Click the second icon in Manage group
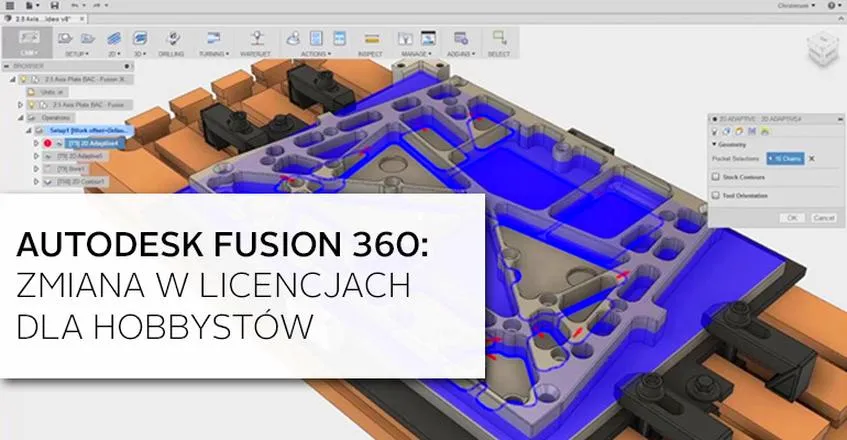847x440 pixels. pyautogui.click(x=428, y=38)
